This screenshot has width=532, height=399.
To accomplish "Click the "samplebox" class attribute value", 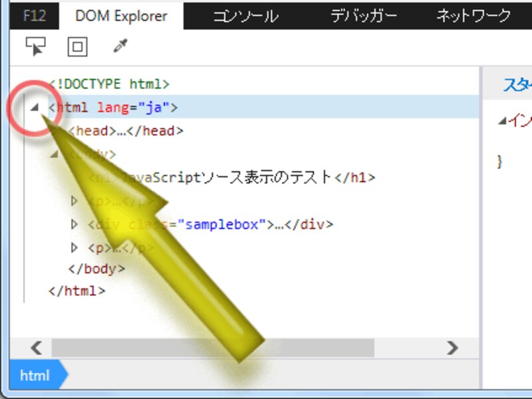I will pos(222,224).
